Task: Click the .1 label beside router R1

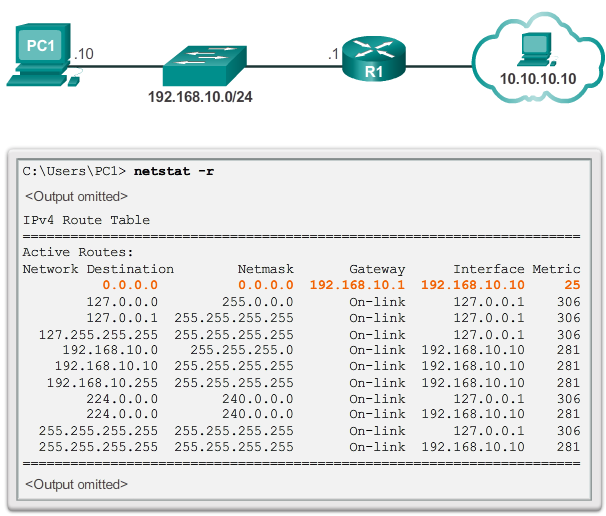Action: 333,54
